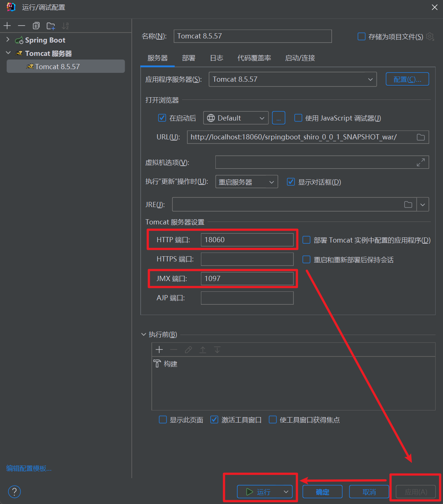Open settings gear next to 存储为项目文件
The height and width of the screenshot is (504, 443).
click(x=430, y=36)
